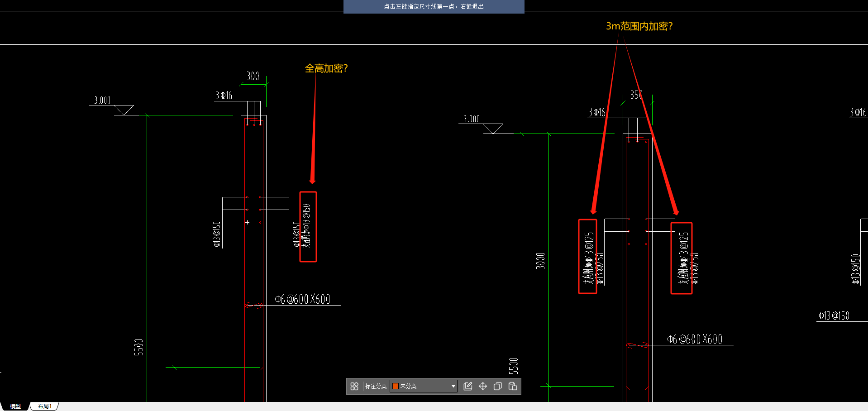Click the 5500 dimension text above the floating toolbar
The image size is (868, 411).
(513, 366)
